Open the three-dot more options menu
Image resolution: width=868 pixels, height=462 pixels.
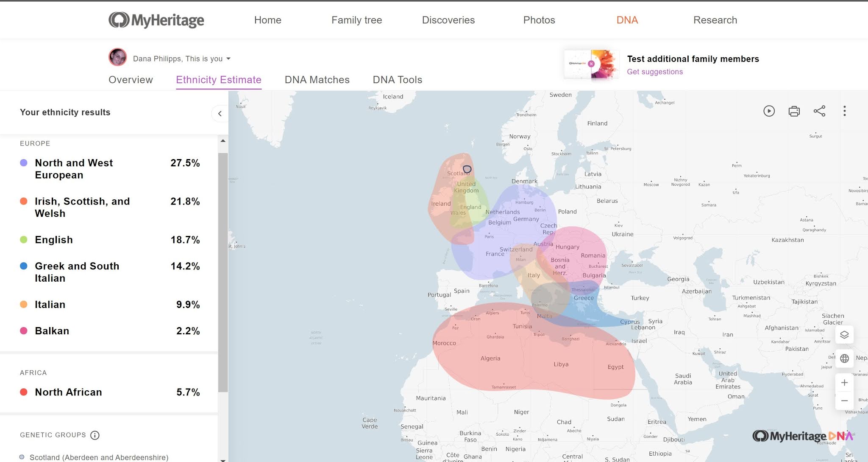[x=844, y=111]
